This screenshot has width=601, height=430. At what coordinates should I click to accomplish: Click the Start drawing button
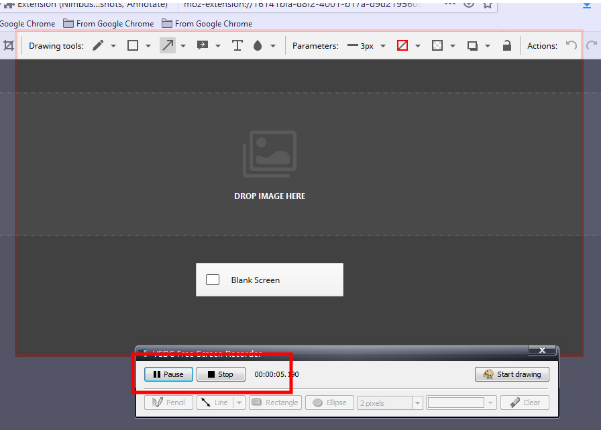(x=511, y=375)
